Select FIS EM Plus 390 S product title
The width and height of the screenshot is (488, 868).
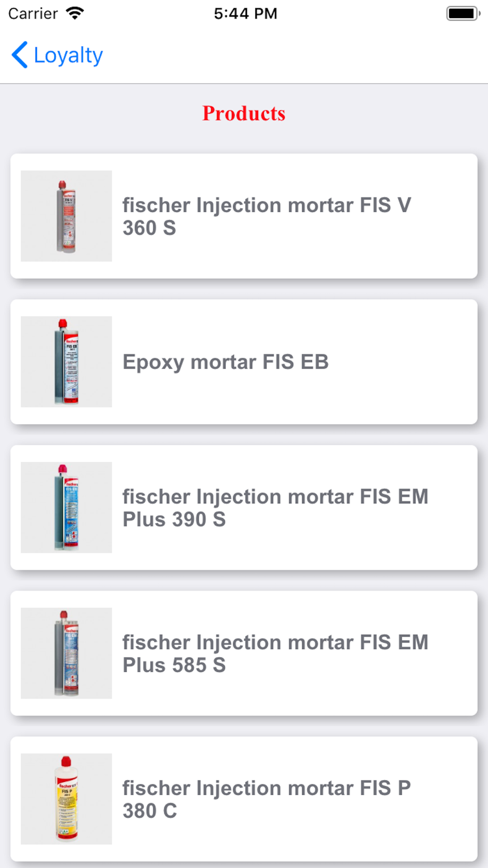pos(275,508)
